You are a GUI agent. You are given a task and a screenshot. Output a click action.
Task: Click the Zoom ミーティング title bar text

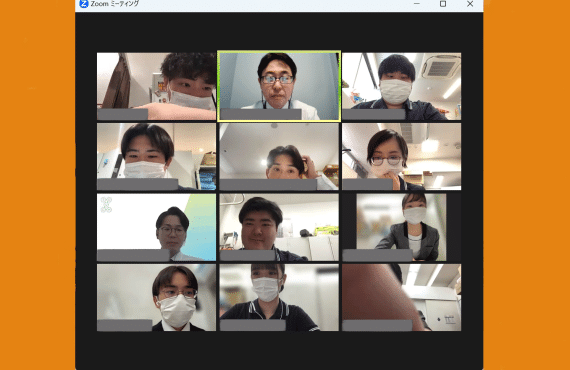115,4
